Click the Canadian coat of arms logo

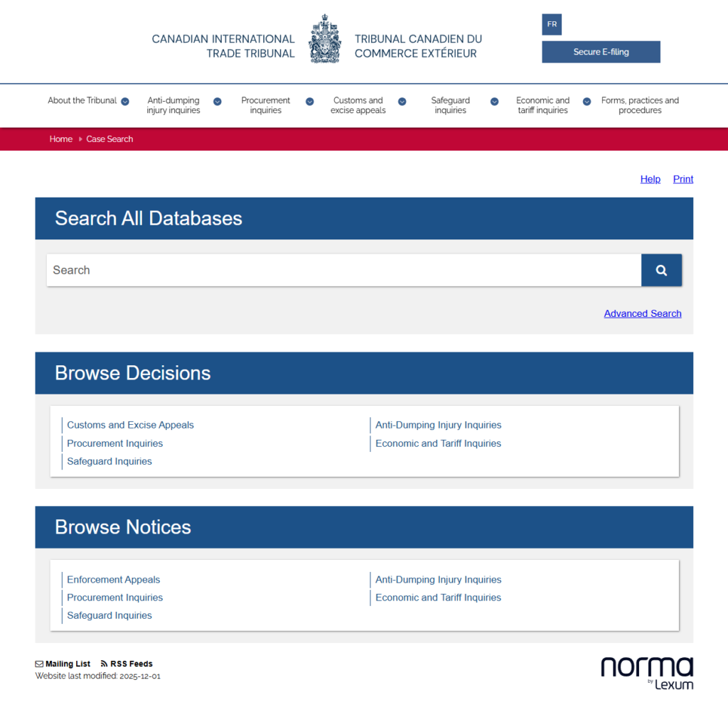(x=325, y=40)
